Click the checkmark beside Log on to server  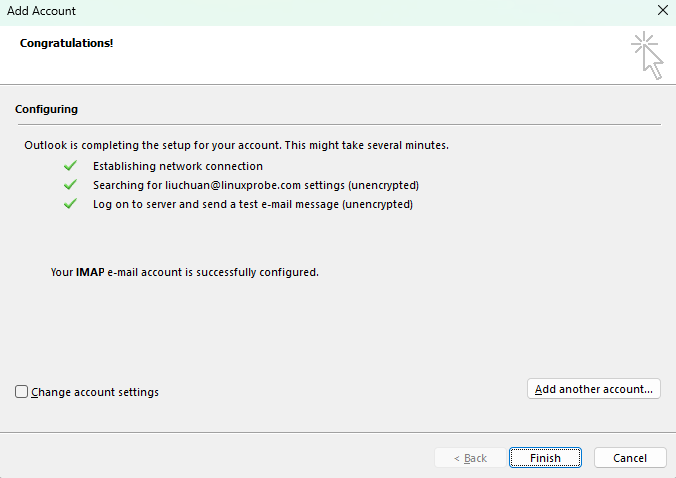point(70,204)
